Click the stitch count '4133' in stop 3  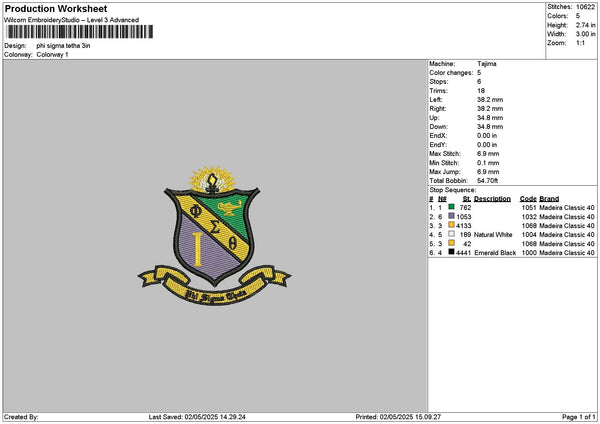point(464,226)
